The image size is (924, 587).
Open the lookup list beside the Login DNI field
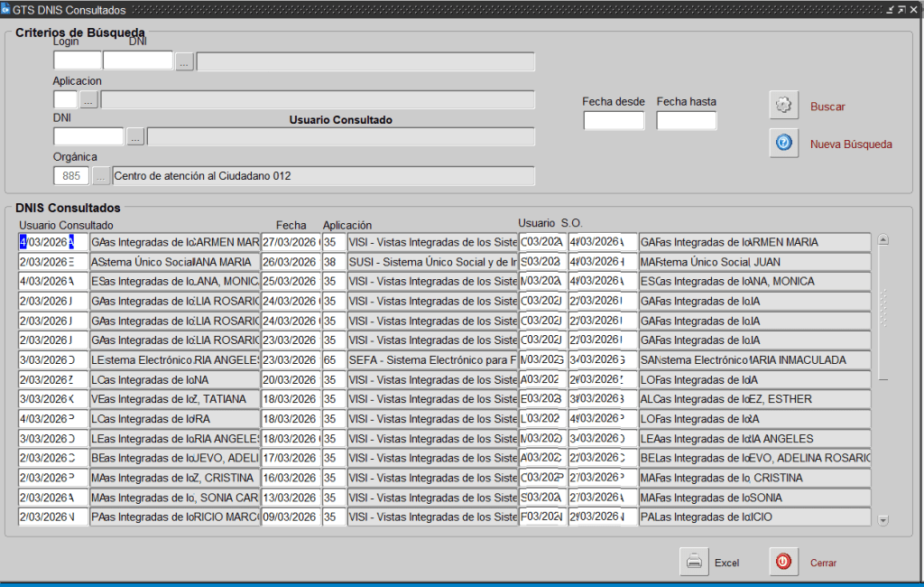(x=184, y=61)
